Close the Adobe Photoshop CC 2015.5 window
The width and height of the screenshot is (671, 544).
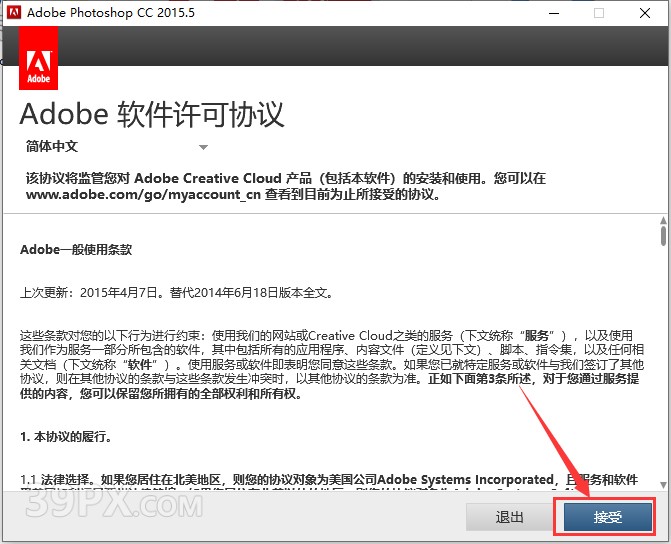click(645, 14)
